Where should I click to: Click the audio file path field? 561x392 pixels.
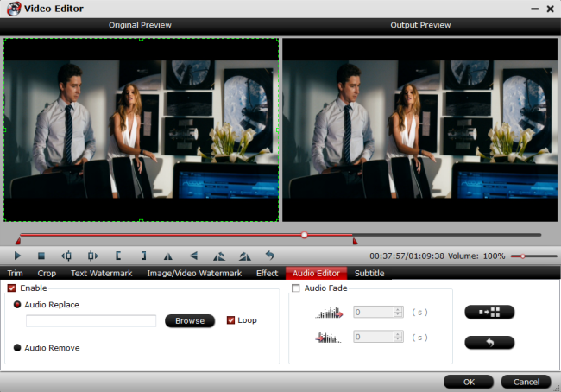click(x=91, y=320)
